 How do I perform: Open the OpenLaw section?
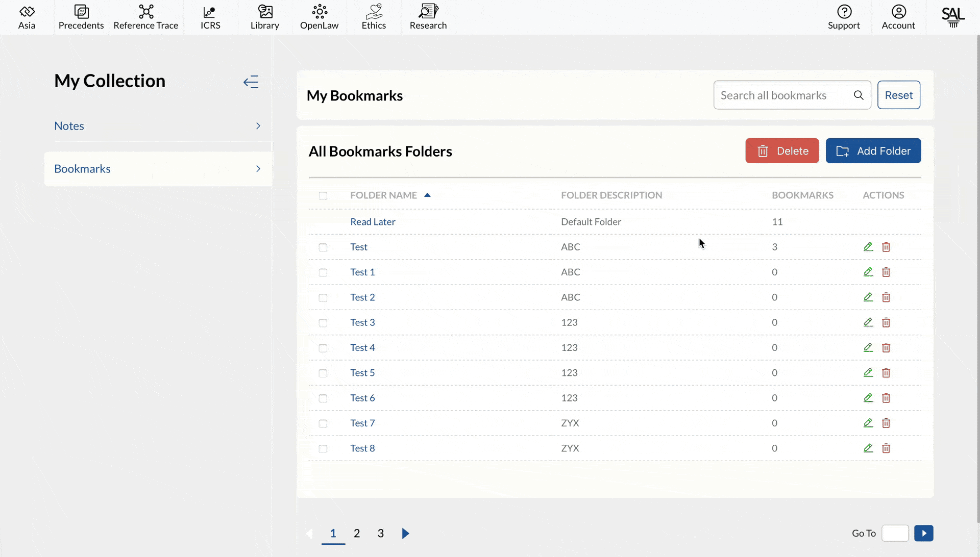tap(319, 17)
